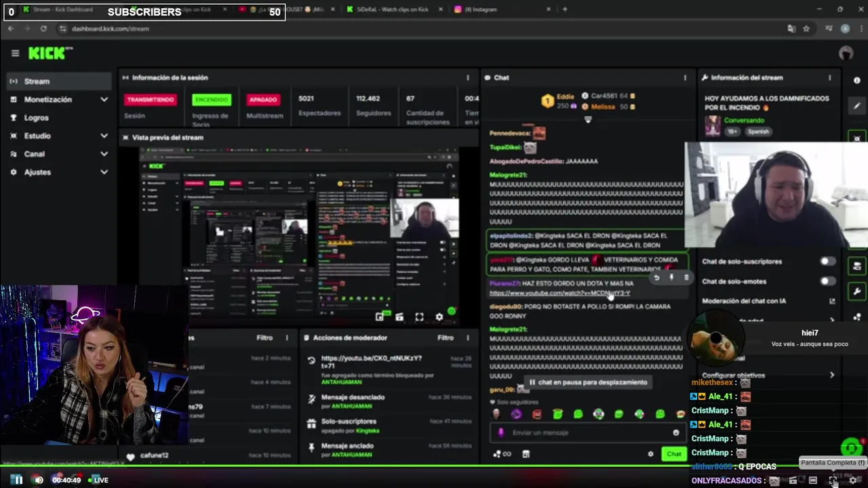This screenshot has height=488, width=868.
Task: Reply to the hovered chat message
Action: pyautogui.click(x=656, y=277)
